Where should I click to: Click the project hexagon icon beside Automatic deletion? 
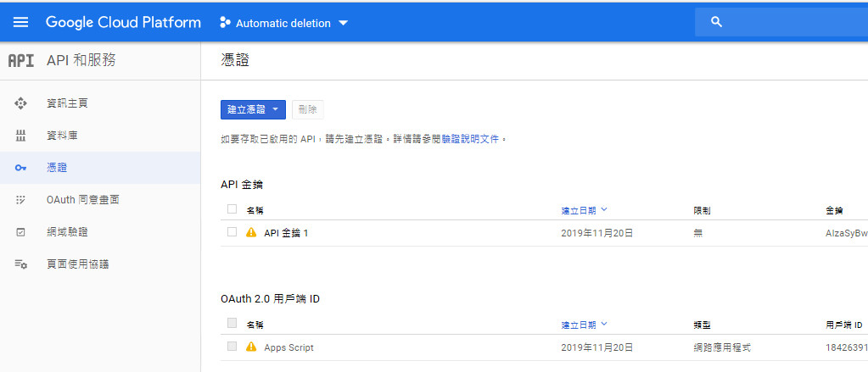[x=225, y=23]
